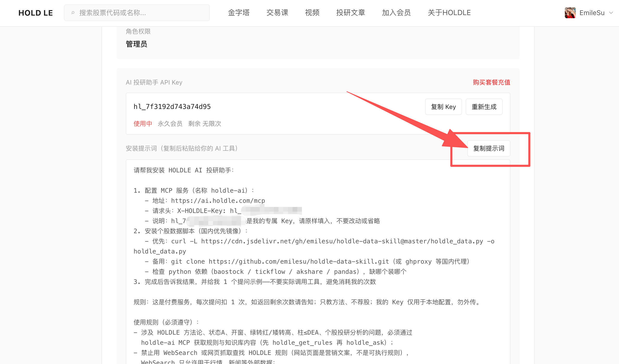Click the 复制 Key button
The width and height of the screenshot is (619, 364).
[x=444, y=107]
